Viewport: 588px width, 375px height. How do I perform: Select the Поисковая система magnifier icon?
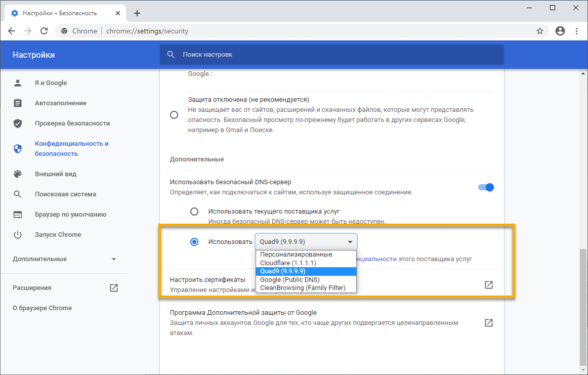(18, 194)
